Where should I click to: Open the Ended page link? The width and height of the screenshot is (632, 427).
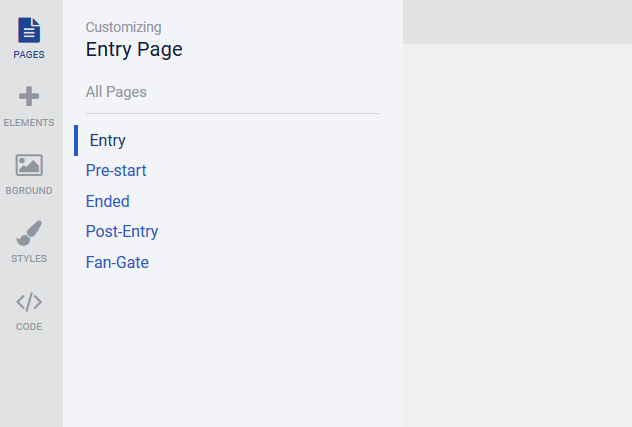pos(108,201)
